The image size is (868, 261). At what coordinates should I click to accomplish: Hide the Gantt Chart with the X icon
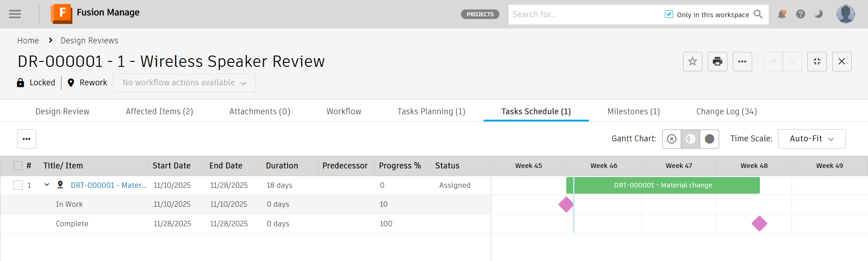(x=671, y=139)
